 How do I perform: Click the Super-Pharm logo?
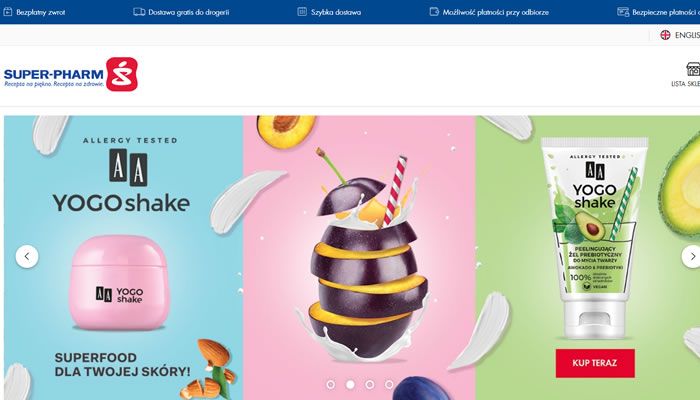[x=71, y=74]
